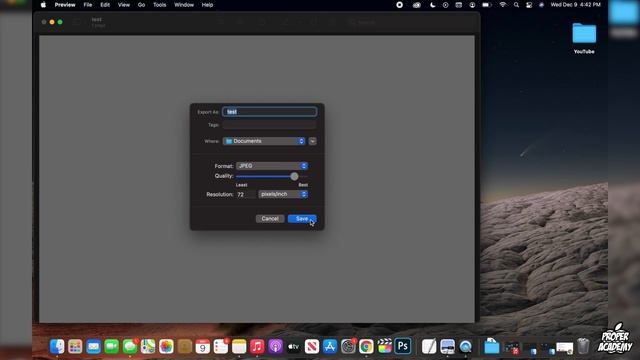Open the pixels/inch unit dropdown
Viewport: 640px width, 360px height.
pyautogui.click(x=283, y=194)
